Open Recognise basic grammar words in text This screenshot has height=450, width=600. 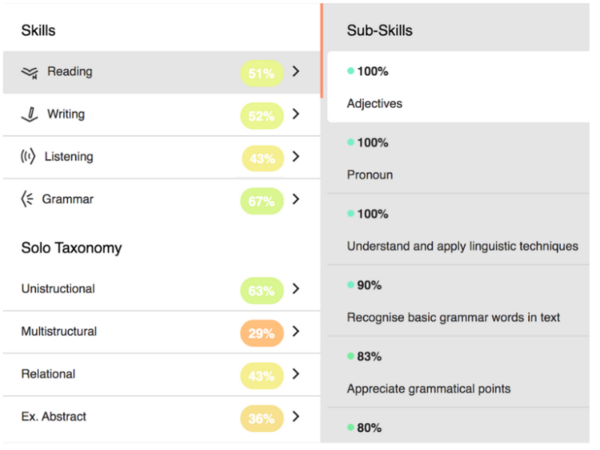pos(462,302)
